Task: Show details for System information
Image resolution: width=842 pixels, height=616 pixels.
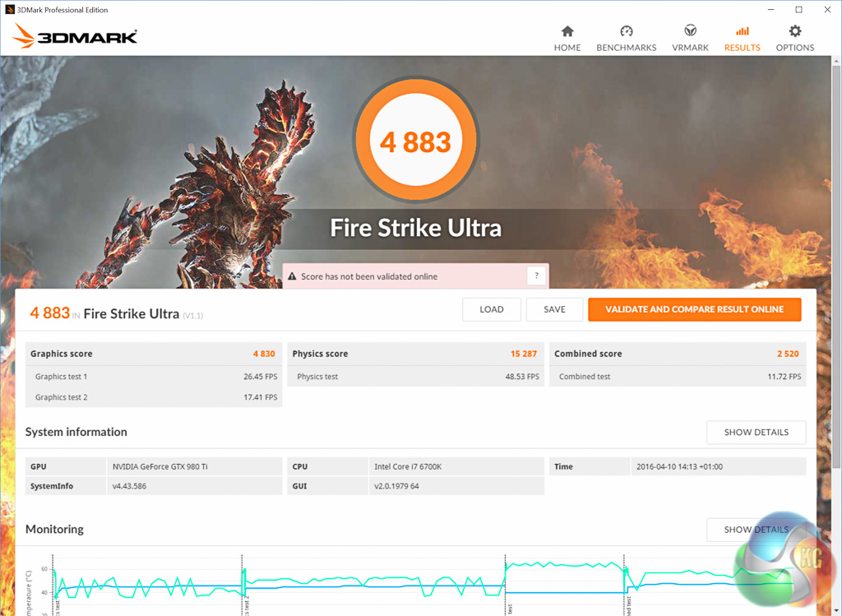Action: click(x=756, y=433)
